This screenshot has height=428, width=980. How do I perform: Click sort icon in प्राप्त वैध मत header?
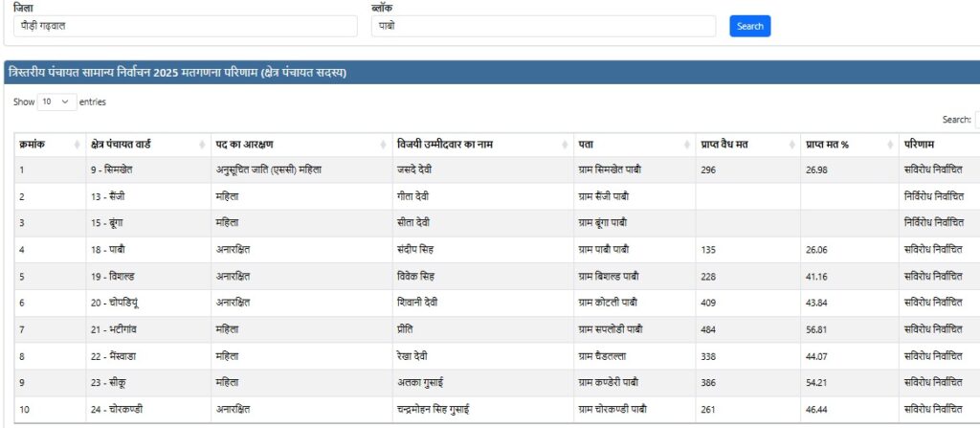click(792, 145)
